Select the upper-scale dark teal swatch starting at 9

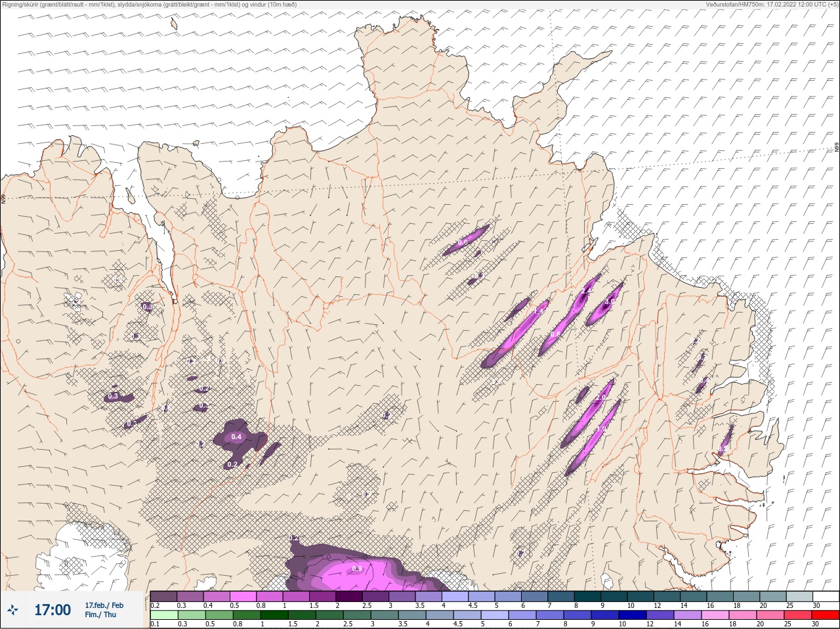pos(614,596)
